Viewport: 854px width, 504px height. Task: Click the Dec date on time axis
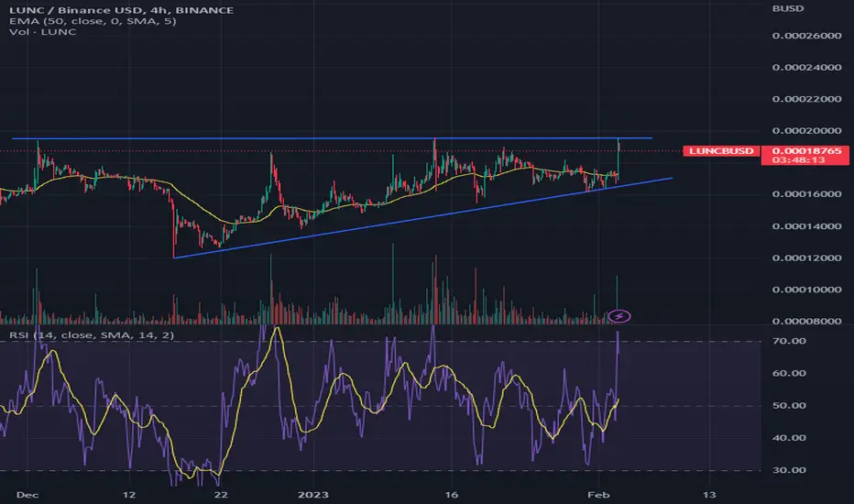click(x=27, y=495)
